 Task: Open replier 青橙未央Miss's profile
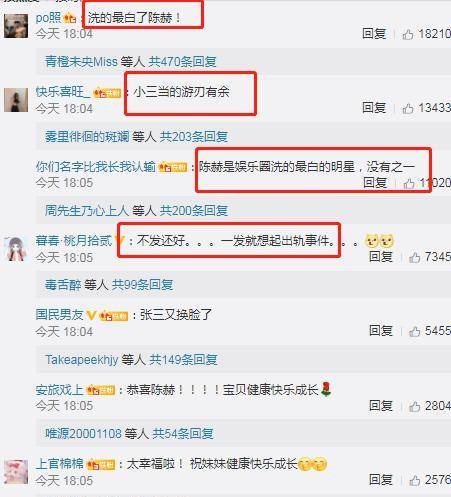point(81,62)
